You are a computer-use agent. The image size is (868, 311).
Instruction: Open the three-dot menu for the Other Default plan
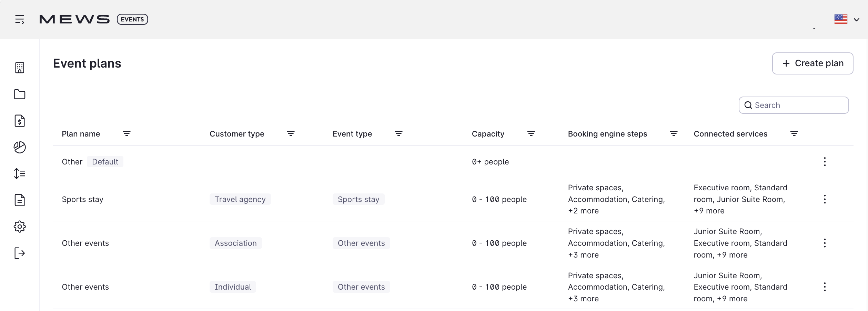(825, 162)
